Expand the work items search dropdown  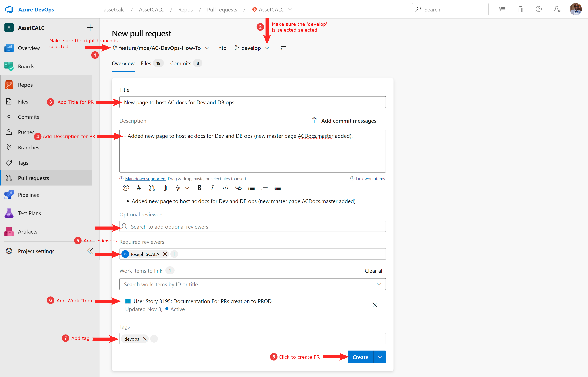pos(379,284)
